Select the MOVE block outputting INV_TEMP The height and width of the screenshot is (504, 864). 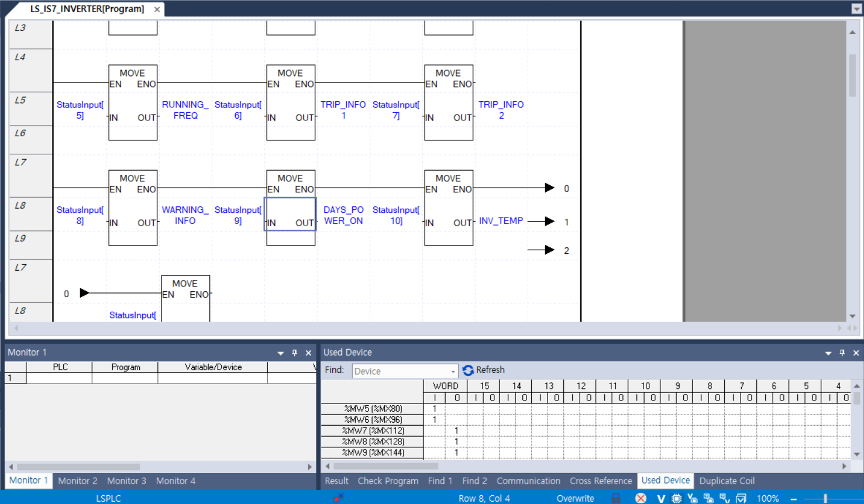[449, 208]
